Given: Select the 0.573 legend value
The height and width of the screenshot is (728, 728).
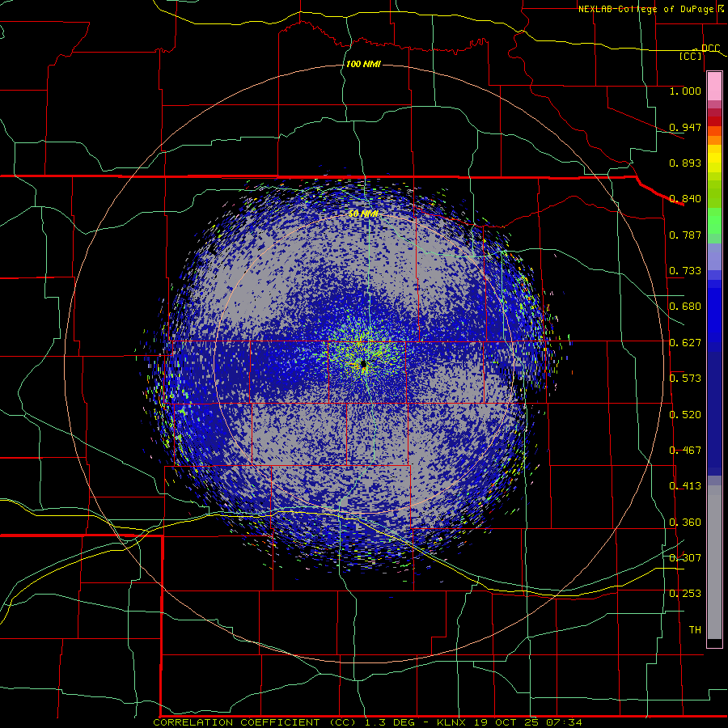Looking at the screenshot, I should [685, 379].
